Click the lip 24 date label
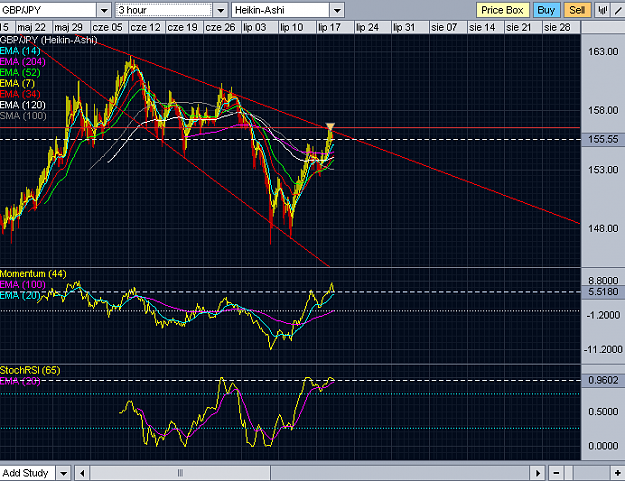Viewport: 625px width, 481px height. click(x=367, y=27)
